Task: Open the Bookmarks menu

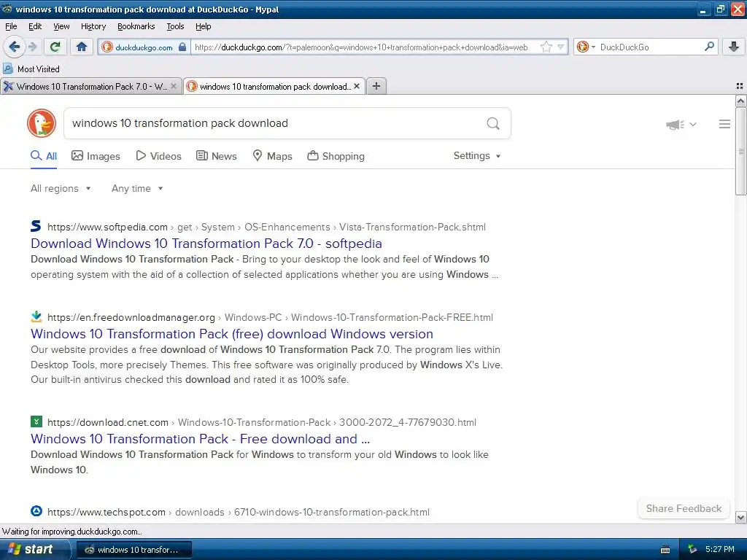Action: (x=136, y=26)
